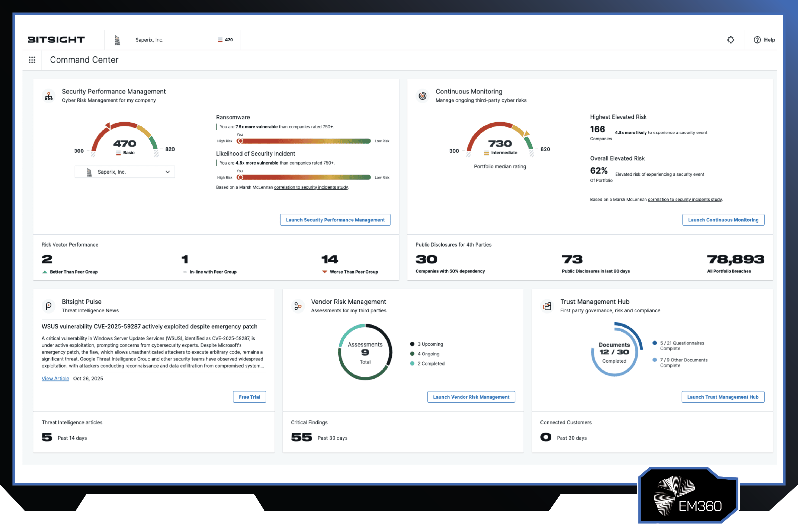Click the WSUS vulnerability article headline
The width and height of the screenshot is (798, 532).
[150, 326]
